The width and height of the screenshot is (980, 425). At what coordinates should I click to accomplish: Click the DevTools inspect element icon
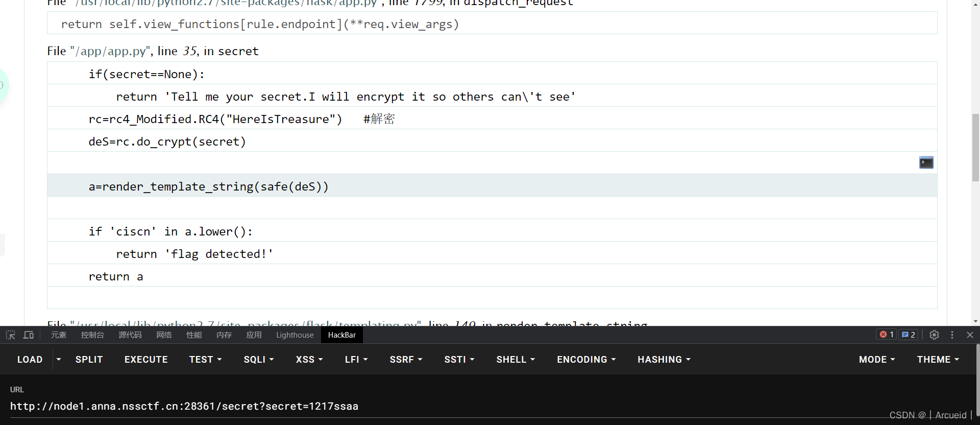(x=11, y=335)
